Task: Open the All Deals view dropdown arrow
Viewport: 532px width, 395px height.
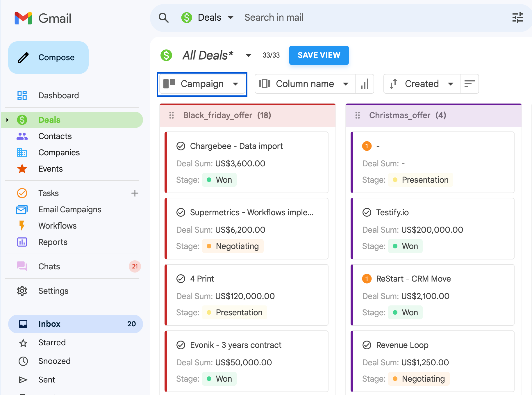Action: click(x=248, y=55)
